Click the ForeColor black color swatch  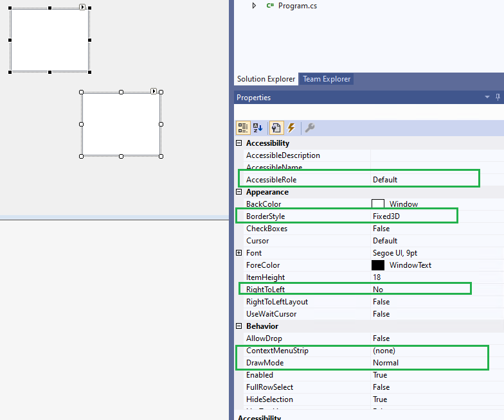pyautogui.click(x=378, y=265)
